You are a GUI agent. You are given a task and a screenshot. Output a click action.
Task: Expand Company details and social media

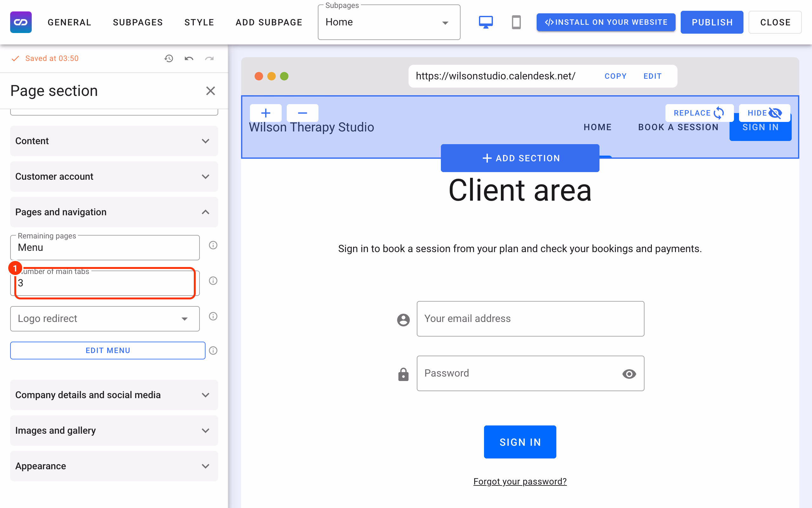pos(114,395)
